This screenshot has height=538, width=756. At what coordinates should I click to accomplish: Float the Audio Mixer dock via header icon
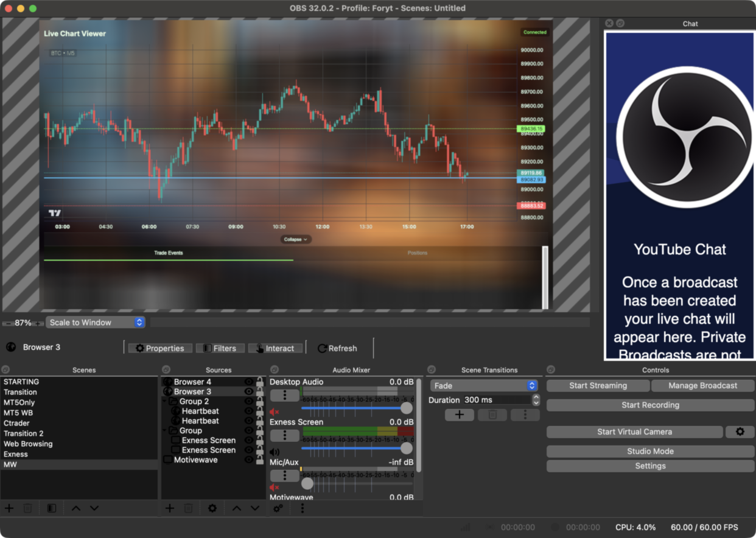pyautogui.click(x=275, y=369)
